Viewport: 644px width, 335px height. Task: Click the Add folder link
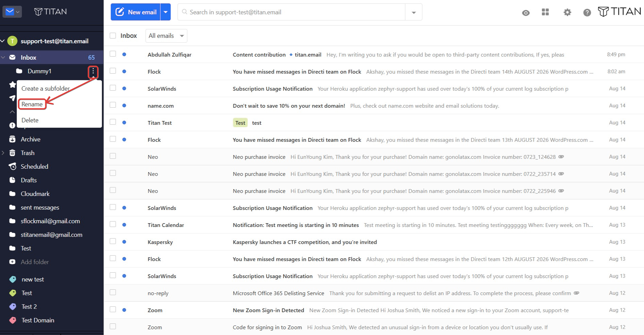(x=35, y=262)
